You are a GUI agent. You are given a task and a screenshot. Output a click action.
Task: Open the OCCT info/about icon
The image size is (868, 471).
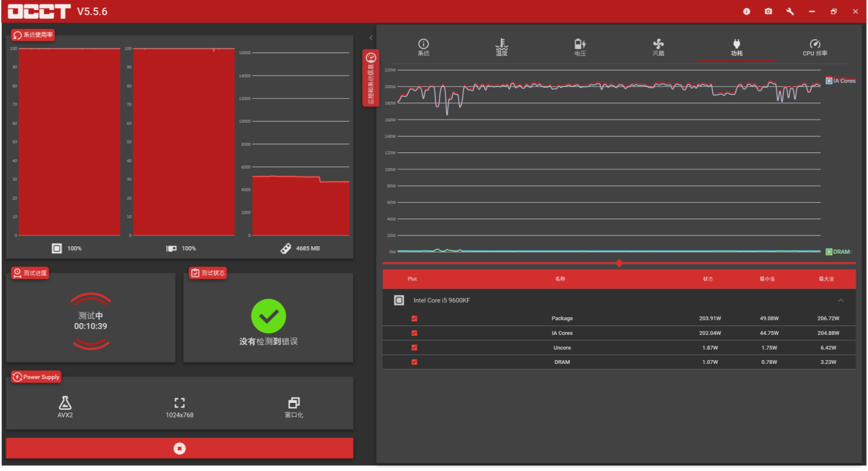pos(747,11)
